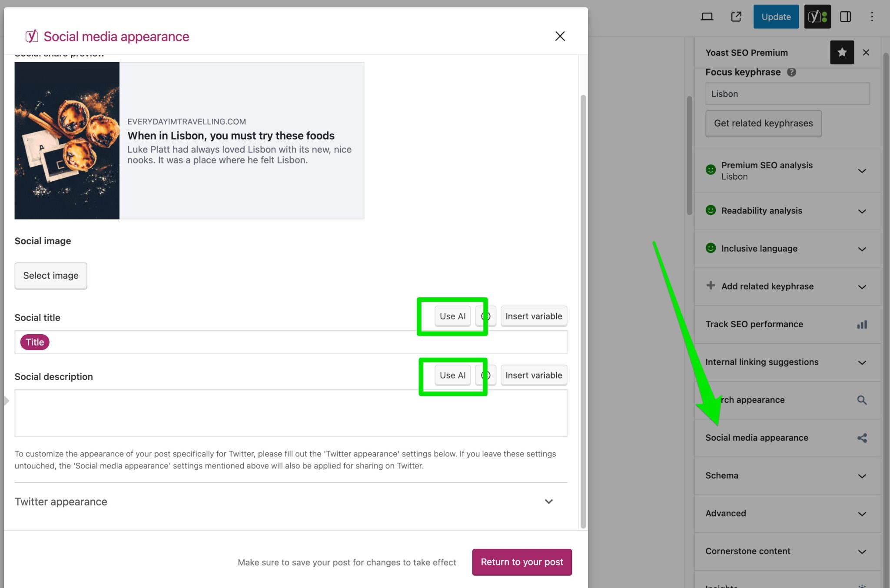
Task: Click Get related keyphrases
Action: [763, 123]
